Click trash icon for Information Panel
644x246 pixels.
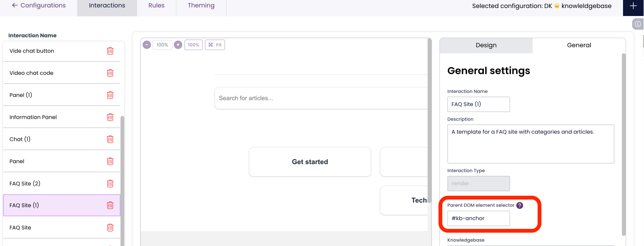point(110,117)
